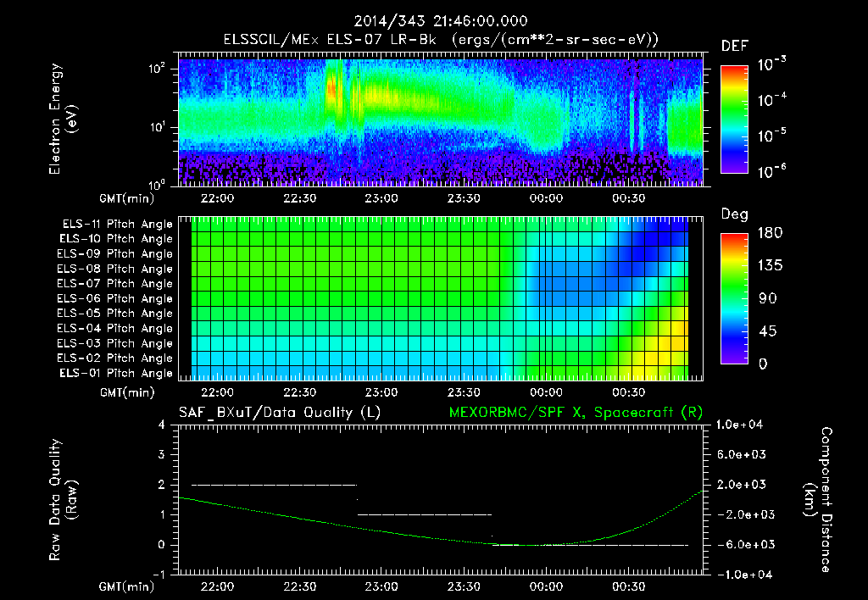Select the ELS-05 Pitch Angle row label
868x600 pixels.
pos(115,314)
